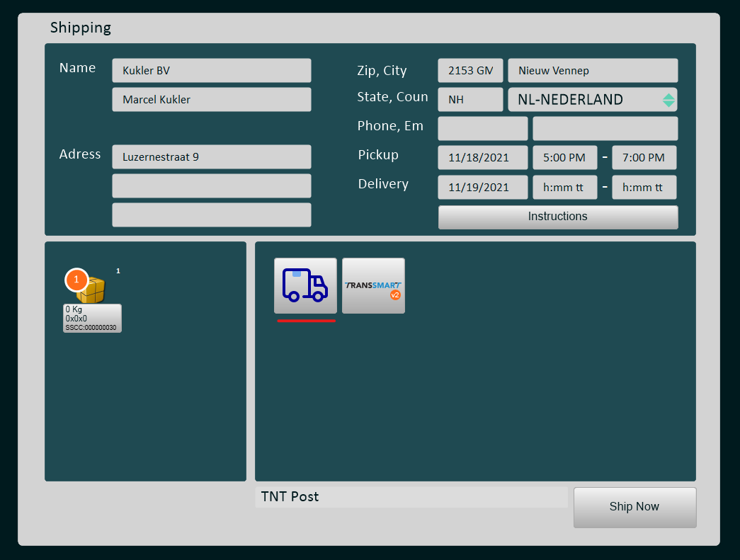Edit the Marcel Kukler contact field

211,100
